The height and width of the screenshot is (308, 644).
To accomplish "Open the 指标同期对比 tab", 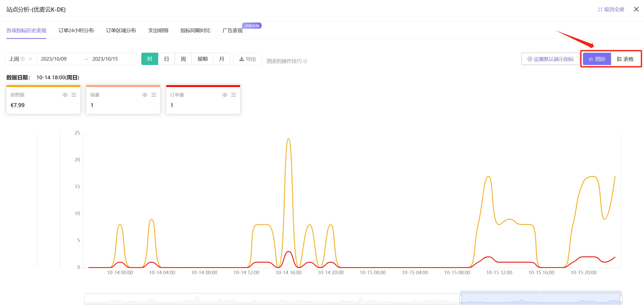I will click(195, 30).
